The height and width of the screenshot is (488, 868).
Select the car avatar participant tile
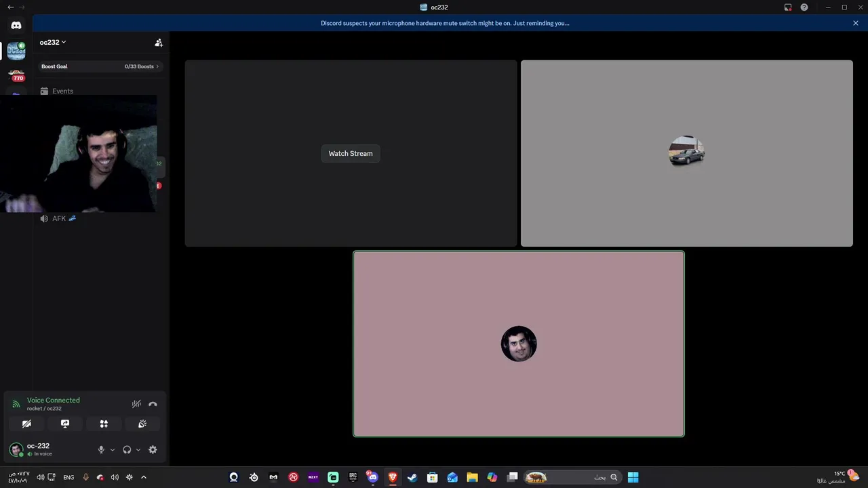pos(686,153)
